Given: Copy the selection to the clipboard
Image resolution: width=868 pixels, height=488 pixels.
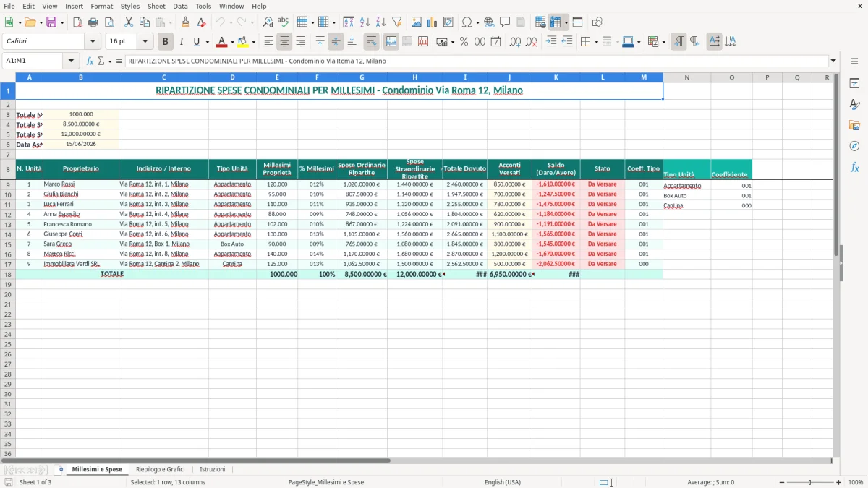Looking at the screenshot, I should (145, 22).
